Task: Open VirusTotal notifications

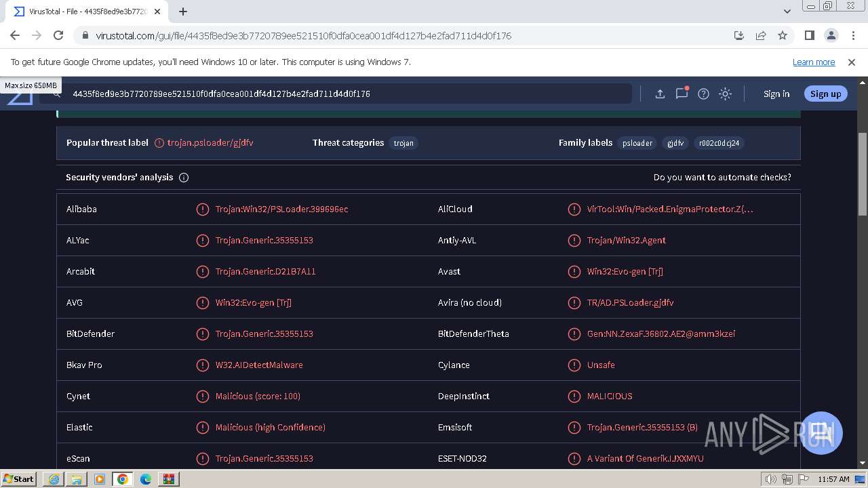Action: [682, 94]
